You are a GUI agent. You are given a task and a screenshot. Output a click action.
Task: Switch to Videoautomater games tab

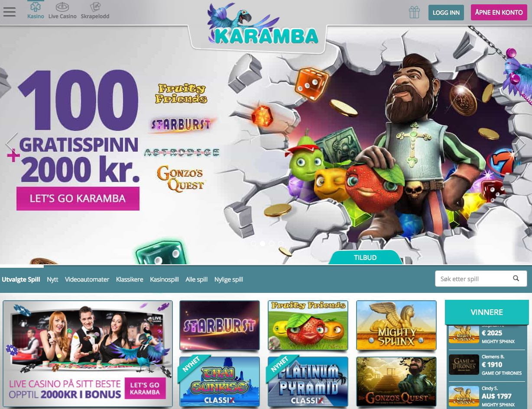pos(87,279)
